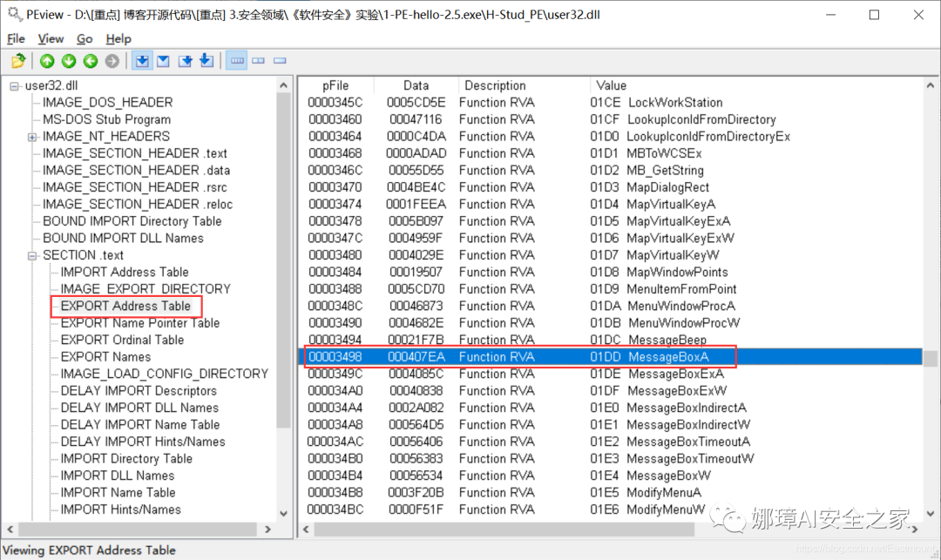Click the first blue down-arrow view icon
This screenshot has height=560, width=941.
click(x=142, y=61)
